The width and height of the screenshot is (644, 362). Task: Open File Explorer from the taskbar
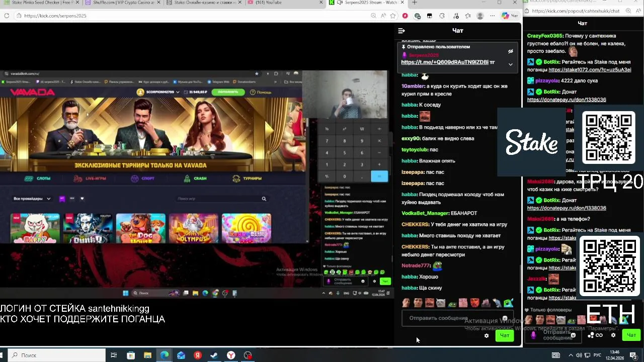click(147, 355)
